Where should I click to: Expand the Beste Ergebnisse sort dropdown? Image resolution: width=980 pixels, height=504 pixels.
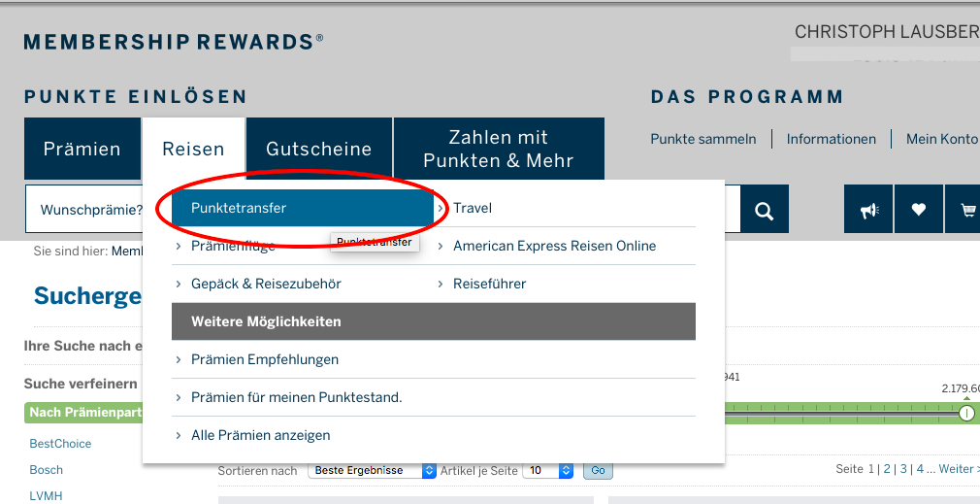pos(373,470)
